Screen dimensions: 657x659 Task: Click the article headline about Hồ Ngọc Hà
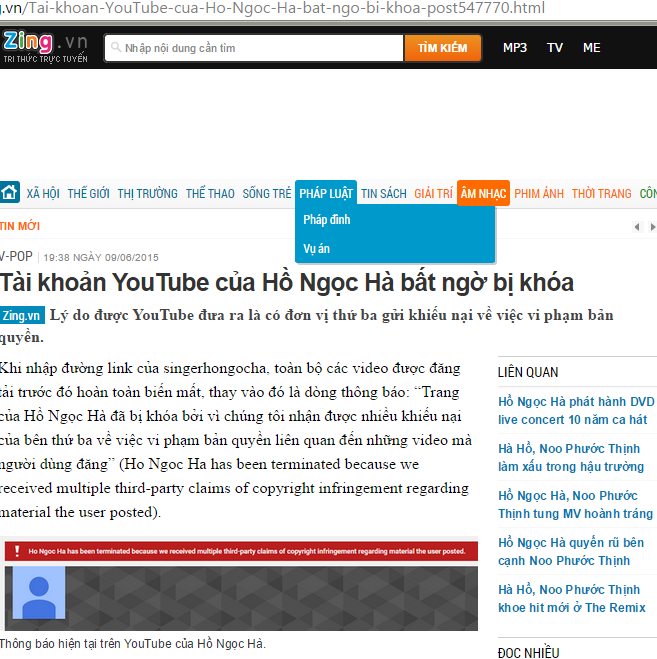(287, 282)
